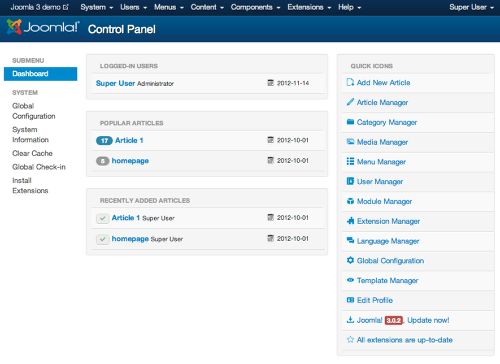This screenshot has width=500, height=364.
Task: Click the Article Manager pencil icon
Action: 350,102
